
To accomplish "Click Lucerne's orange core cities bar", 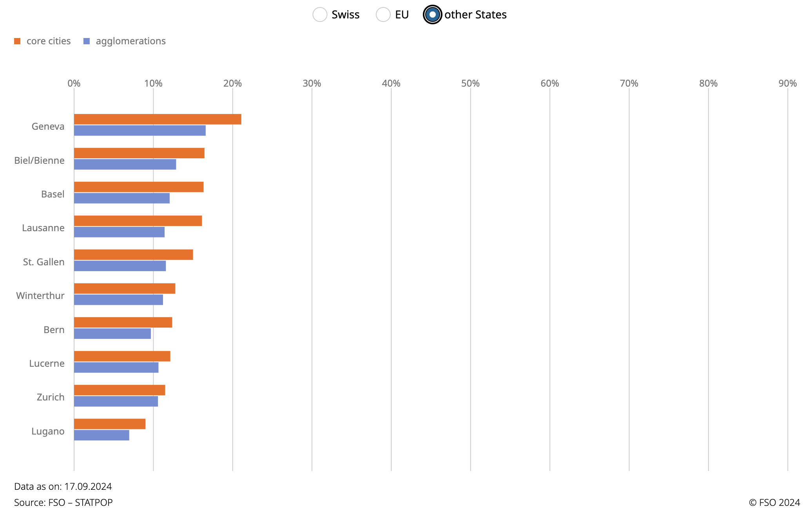I will point(122,356).
